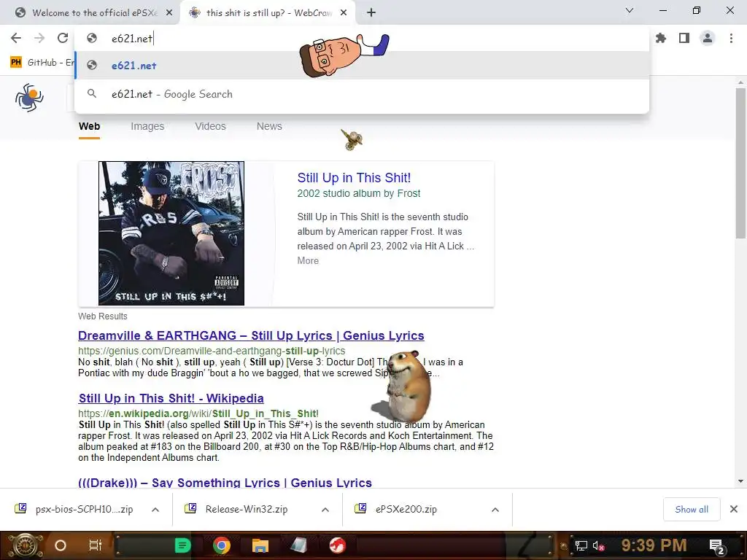Open File Explorer from the taskbar

[260, 545]
